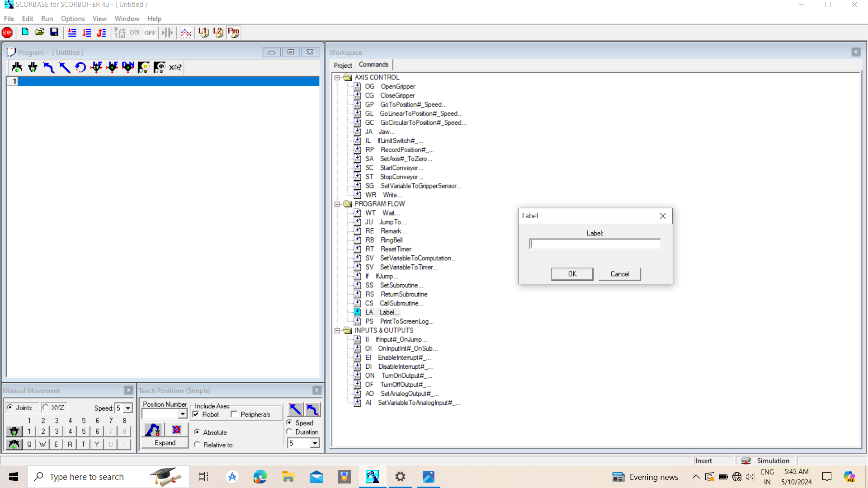Click the Expand button in Teach Positions
868x488 pixels.
click(165, 443)
